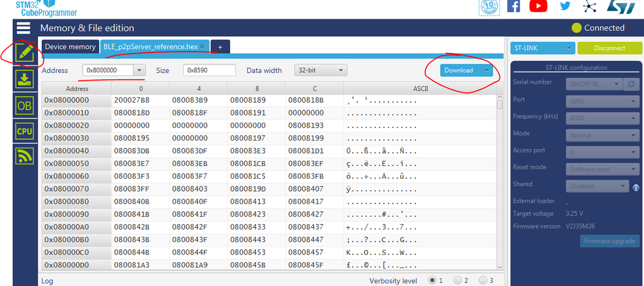Viewport: 644px width, 286px height.
Task: Switch to the Device memory tab
Action: (x=70, y=47)
